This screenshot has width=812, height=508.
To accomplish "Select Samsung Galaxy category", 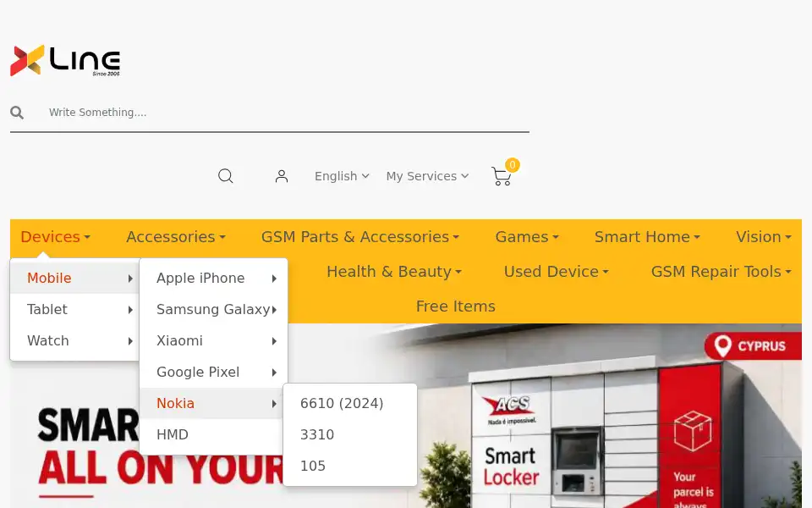I will pos(213,310).
